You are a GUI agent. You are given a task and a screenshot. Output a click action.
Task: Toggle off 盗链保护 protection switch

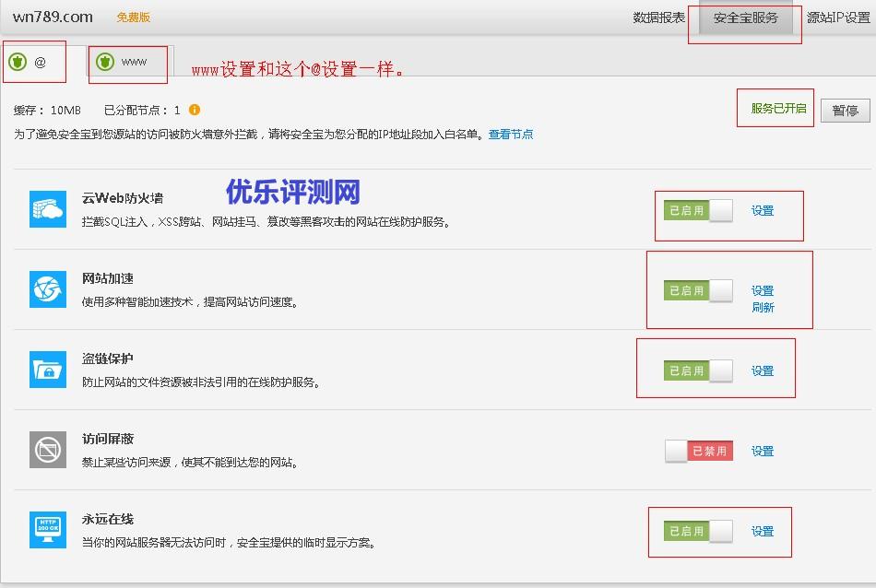[x=698, y=371]
